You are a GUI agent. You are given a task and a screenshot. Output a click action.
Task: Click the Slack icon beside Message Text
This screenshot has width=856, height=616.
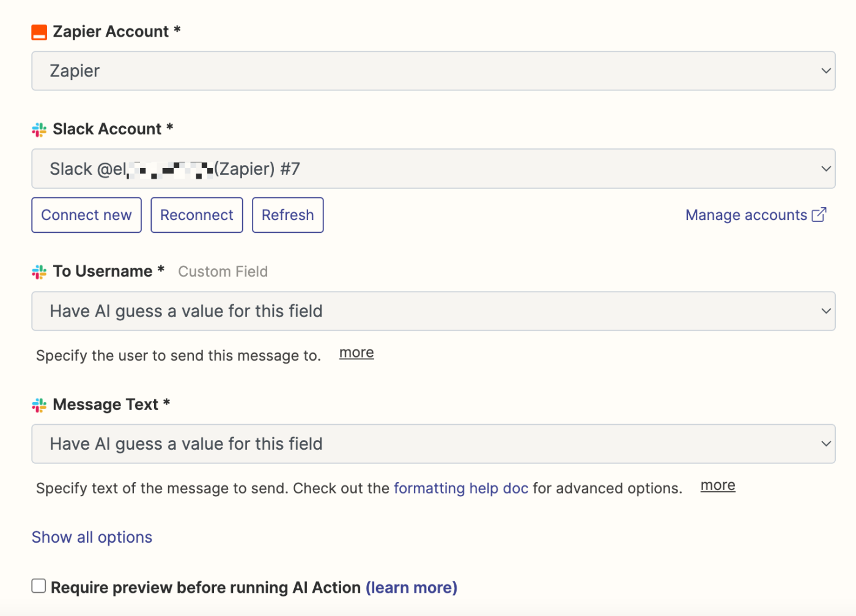point(39,405)
